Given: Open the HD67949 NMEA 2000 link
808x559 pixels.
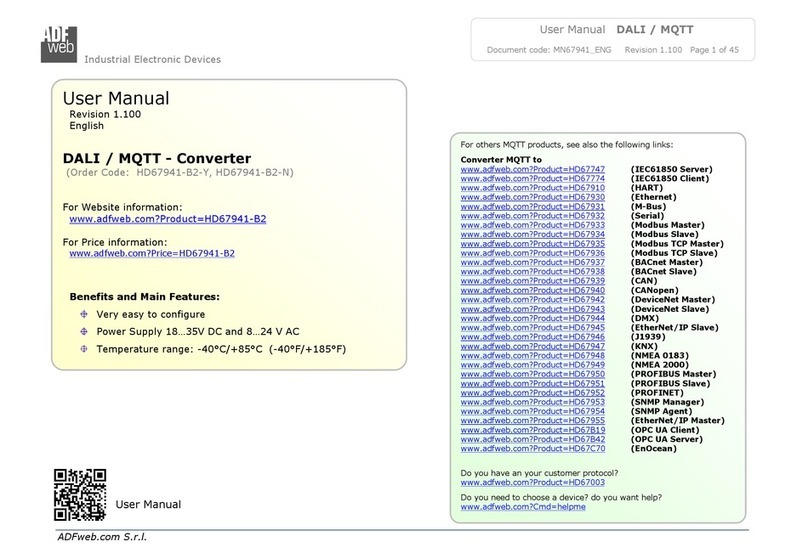Looking at the screenshot, I should click(533, 365).
